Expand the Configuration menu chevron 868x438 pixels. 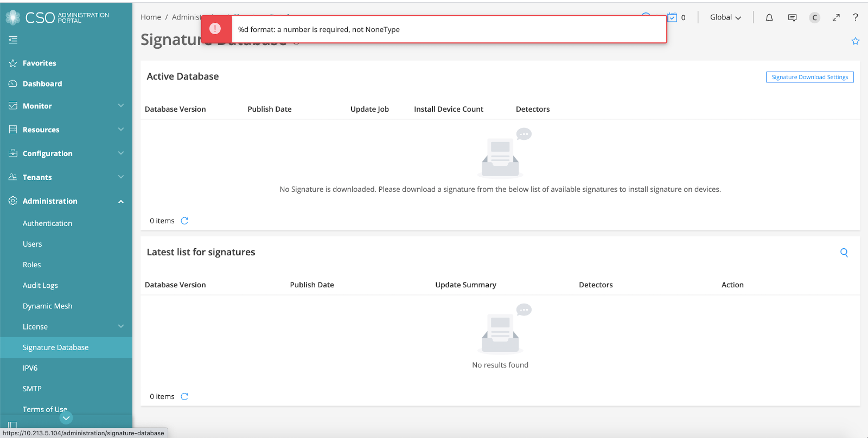[x=121, y=153]
